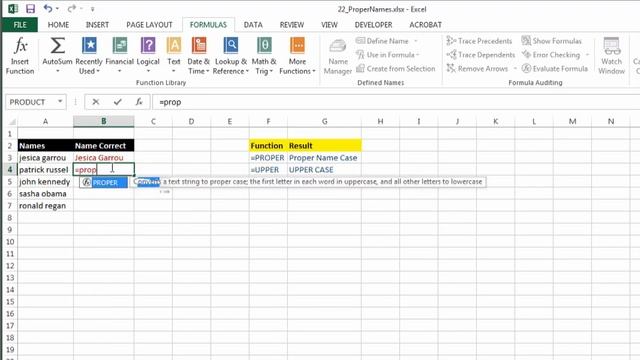
Task: Open the Text functions library
Action: tap(174, 56)
